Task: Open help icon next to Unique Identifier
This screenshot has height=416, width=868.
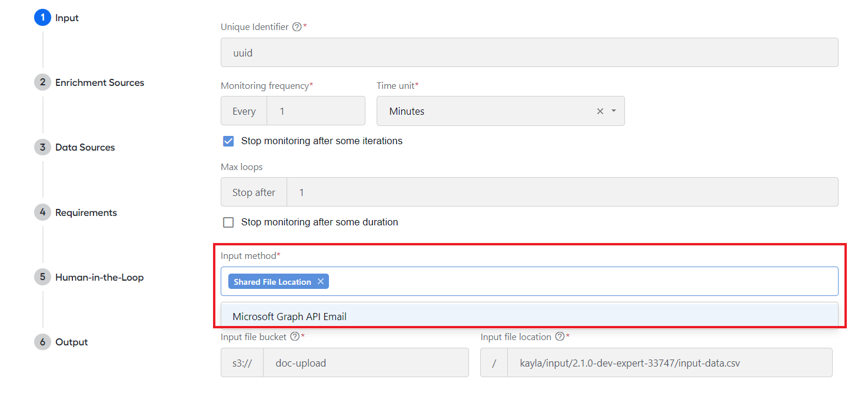Action: pyautogui.click(x=297, y=27)
